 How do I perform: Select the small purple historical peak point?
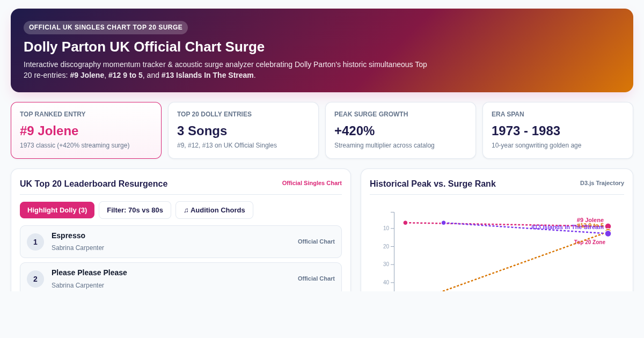[x=444, y=223]
